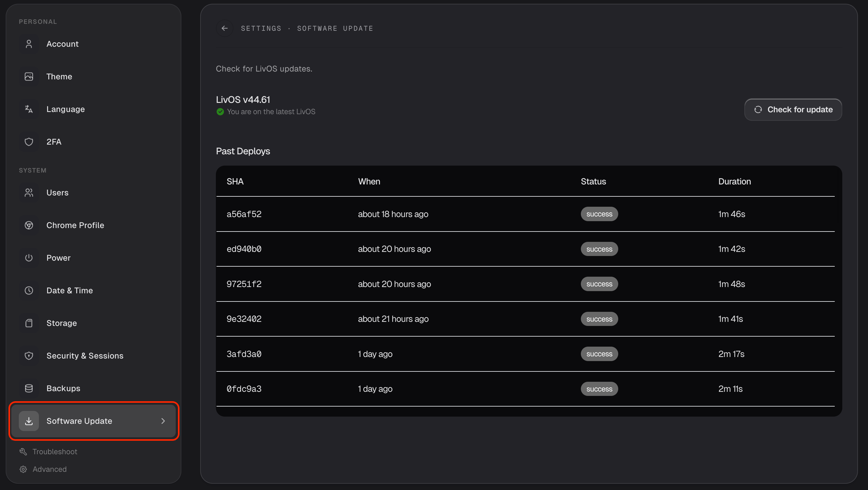Screen dimensions: 868x490
Task: Select the Software Update menu item
Action: click(94, 421)
